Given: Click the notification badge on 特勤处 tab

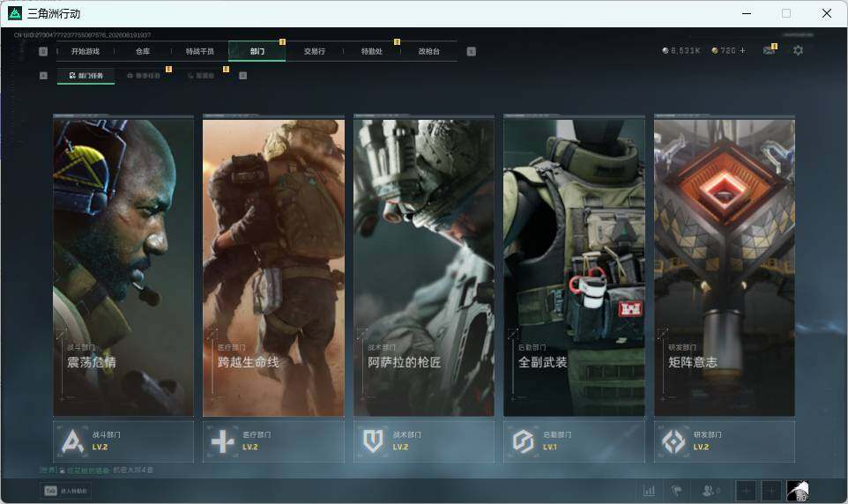Looking at the screenshot, I should [397, 42].
